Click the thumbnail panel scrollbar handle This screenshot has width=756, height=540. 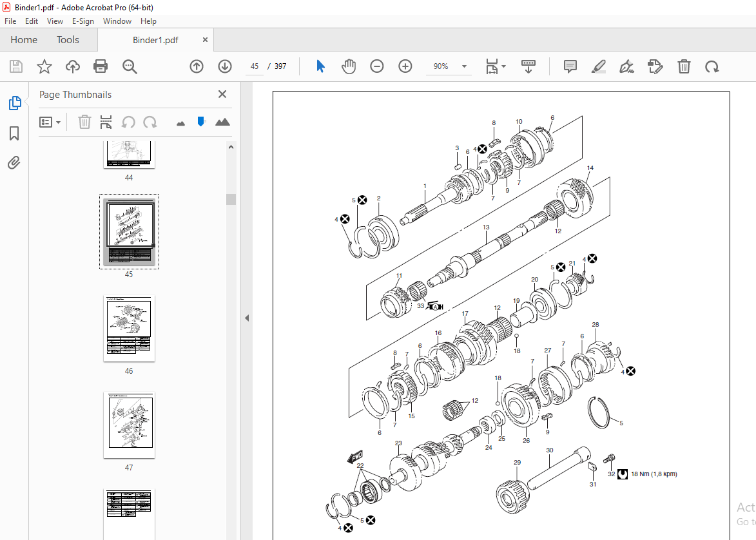231,199
